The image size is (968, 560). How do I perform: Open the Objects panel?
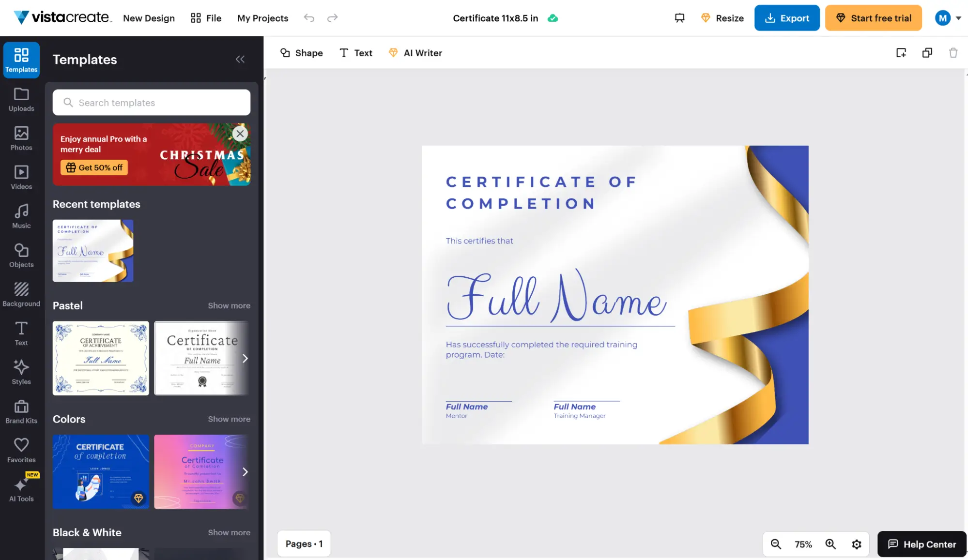point(21,256)
